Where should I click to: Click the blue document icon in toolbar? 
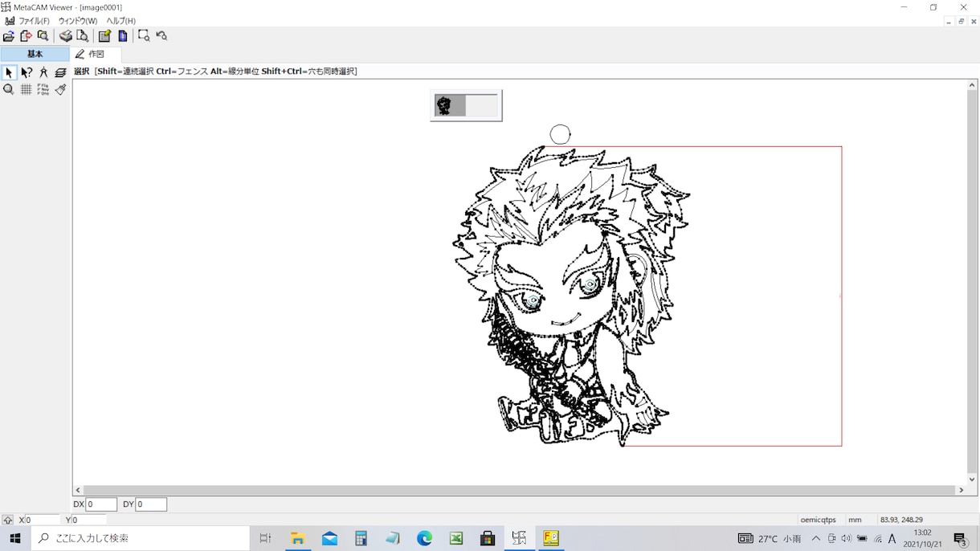click(123, 36)
